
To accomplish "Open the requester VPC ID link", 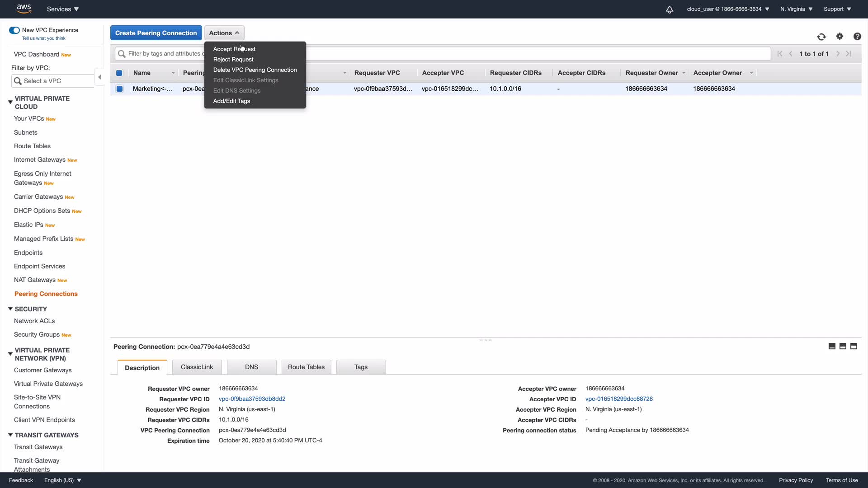I will tap(252, 399).
